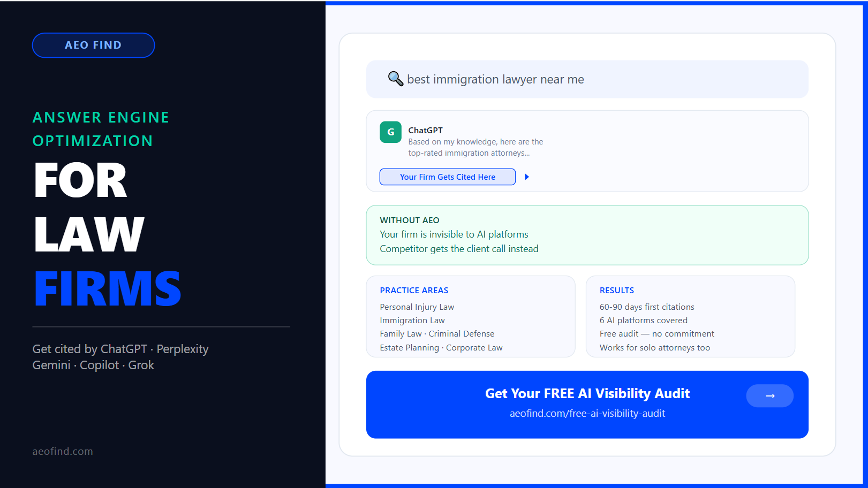Click the 'OPTIMIZATION' green heading line
Screen dimensions: 868x488
93,141
